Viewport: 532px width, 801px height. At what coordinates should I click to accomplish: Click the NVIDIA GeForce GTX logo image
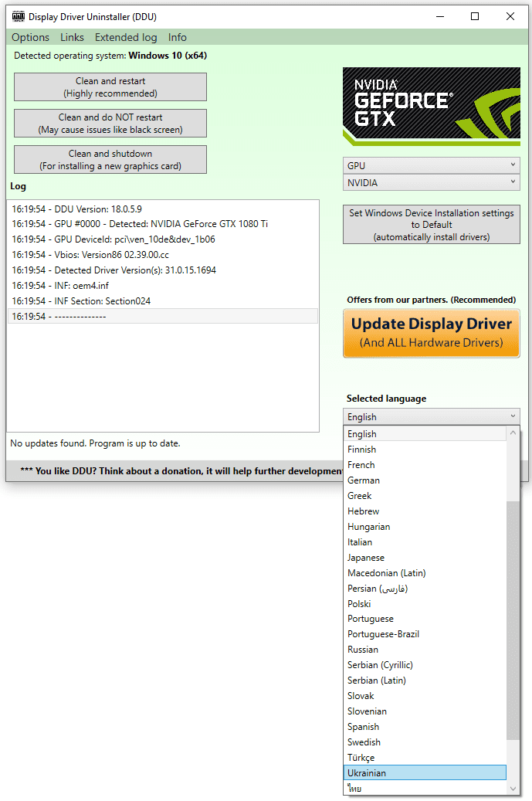coord(432,107)
